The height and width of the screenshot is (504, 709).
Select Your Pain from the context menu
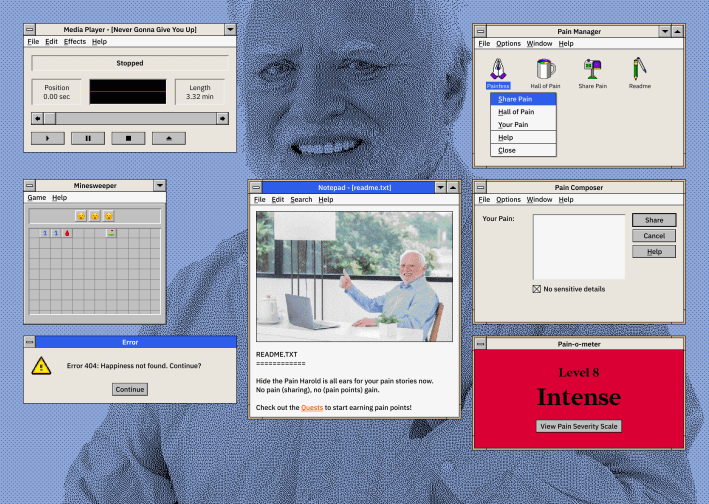tap(513, 125)
